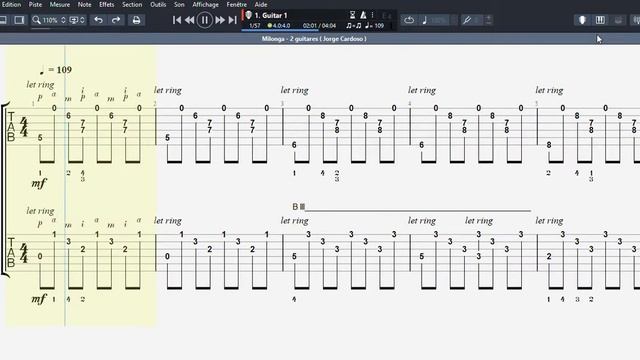
Task: Select the mf dynamic under Guitar 1
Action: tap(39, 183)
